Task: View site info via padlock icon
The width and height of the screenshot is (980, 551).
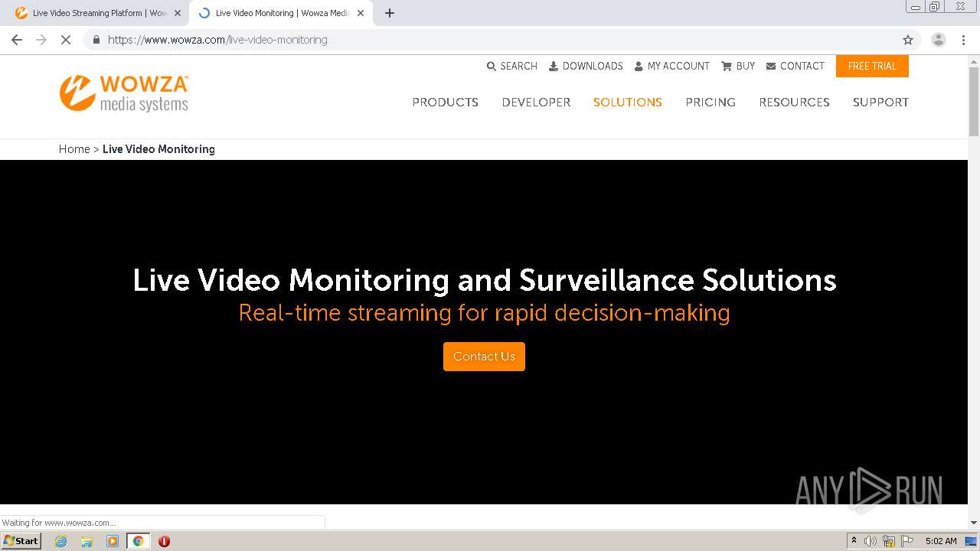Action: (x=96, y=40)
